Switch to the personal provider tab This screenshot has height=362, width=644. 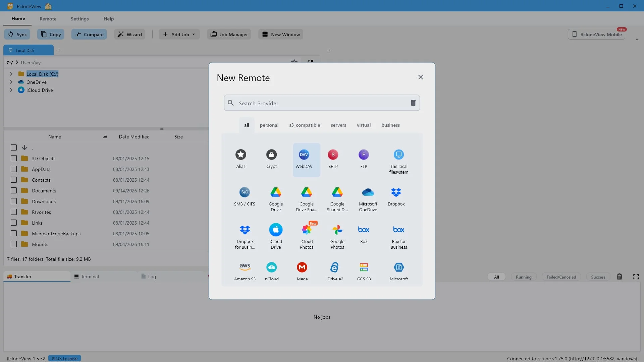click(x=269, y=125)
